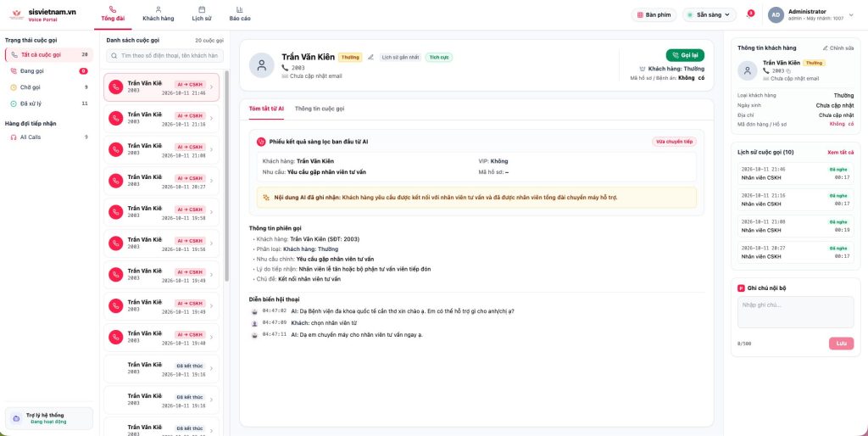Expand chevron of the 21:08 call
This screenshot has height=436, width=868.
click(x=211, y=149)
